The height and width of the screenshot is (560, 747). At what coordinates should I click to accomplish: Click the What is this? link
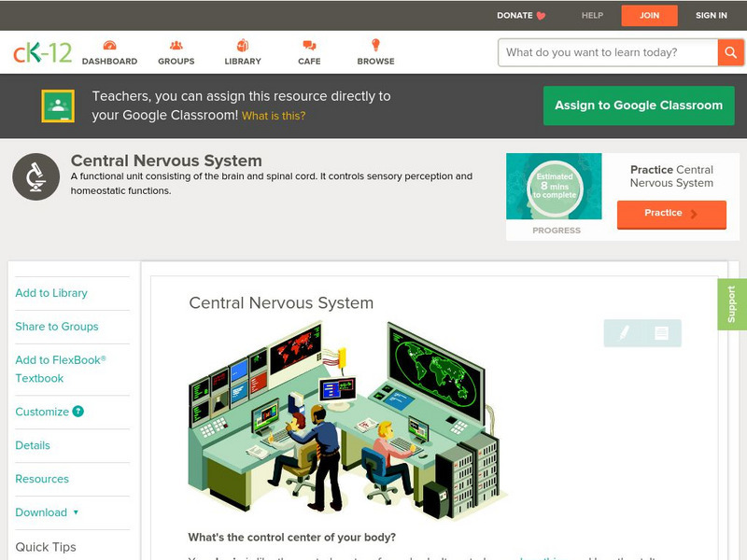(x=274, y=116)
